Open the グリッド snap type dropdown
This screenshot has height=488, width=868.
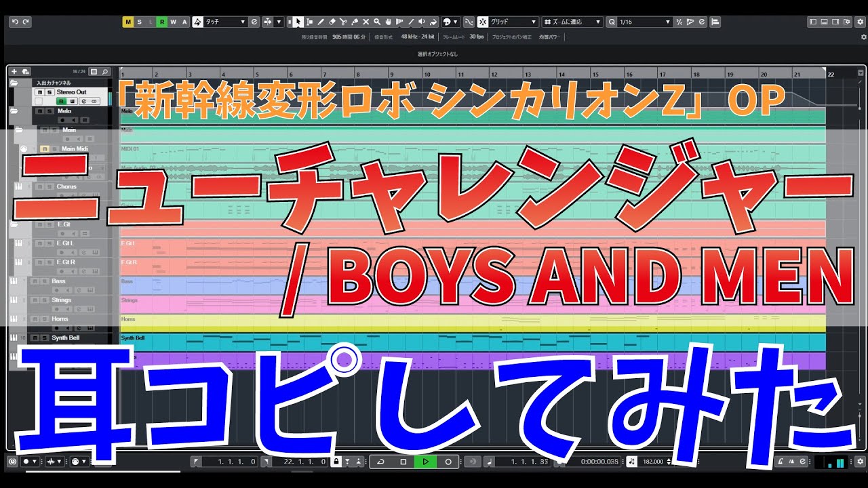tap(513, 22)
